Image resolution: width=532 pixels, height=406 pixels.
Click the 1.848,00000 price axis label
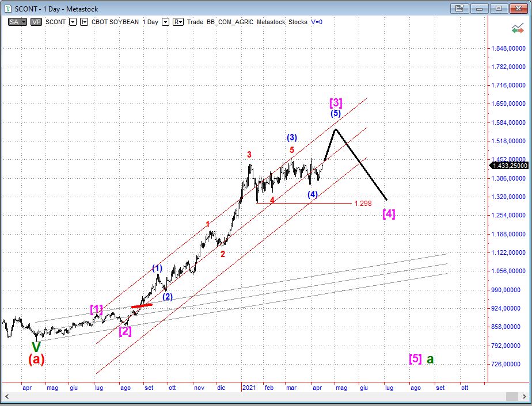coord(508,48)
